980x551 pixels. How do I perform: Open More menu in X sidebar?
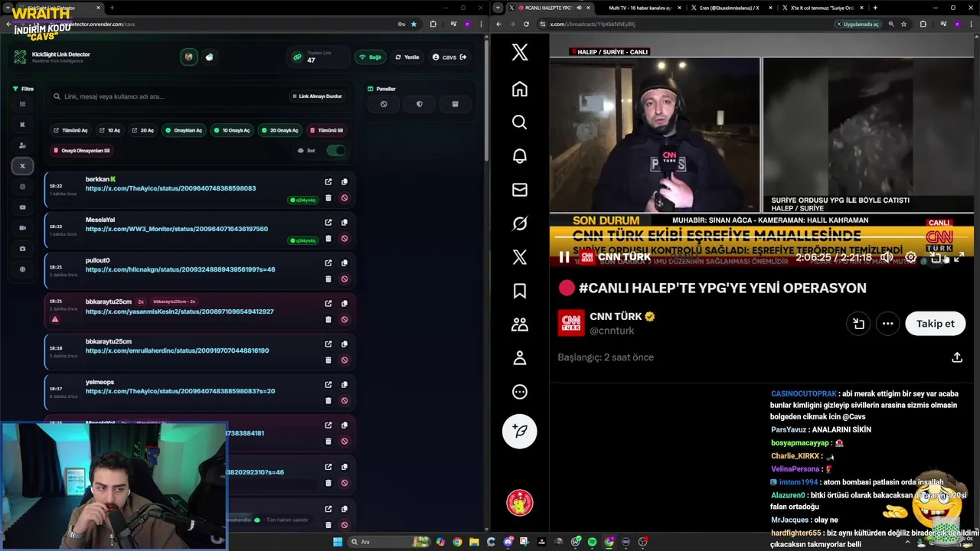(x=520, y=392)
